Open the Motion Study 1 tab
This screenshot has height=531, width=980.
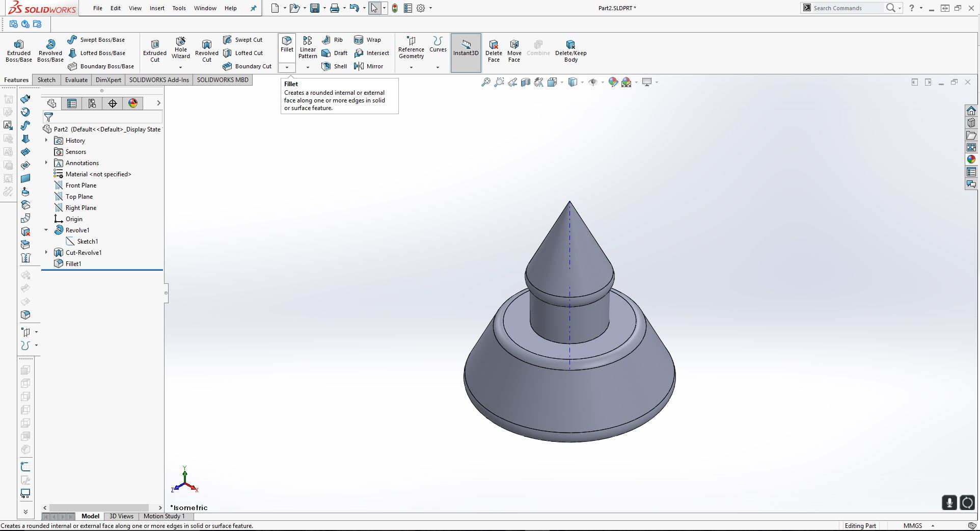point(164,516)
